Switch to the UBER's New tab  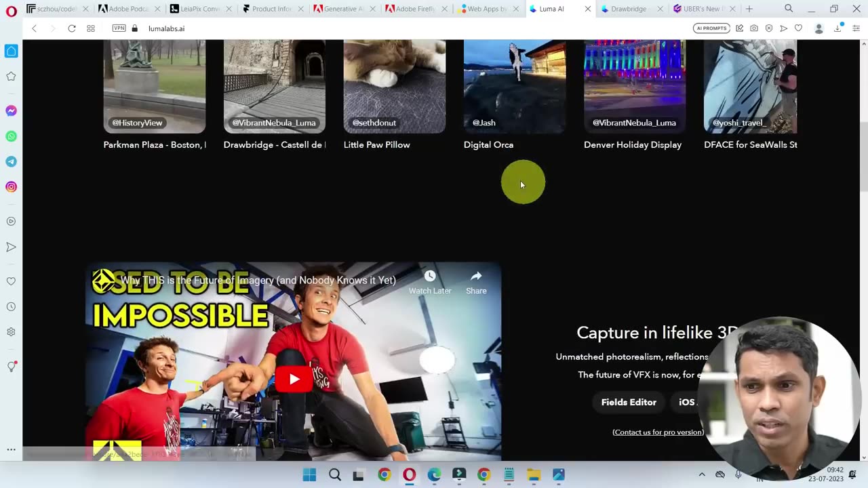point(704,9)
